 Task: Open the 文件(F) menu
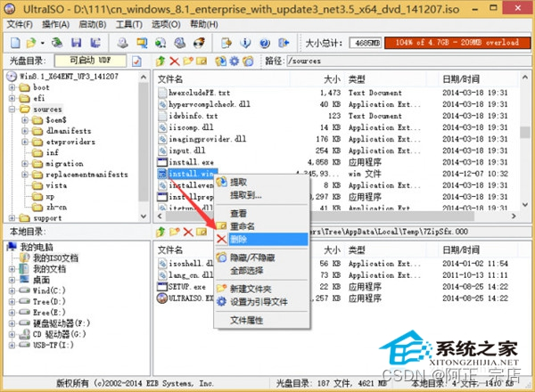tap(20, 25)
